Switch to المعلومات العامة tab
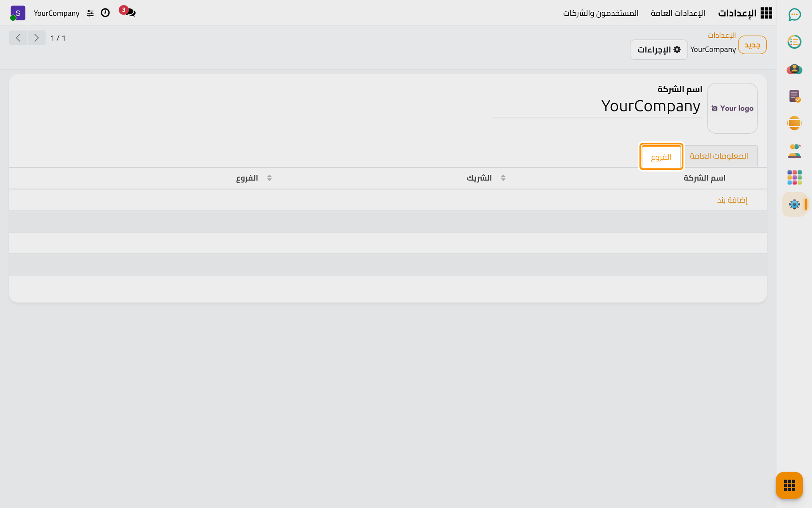 point(719,156)
